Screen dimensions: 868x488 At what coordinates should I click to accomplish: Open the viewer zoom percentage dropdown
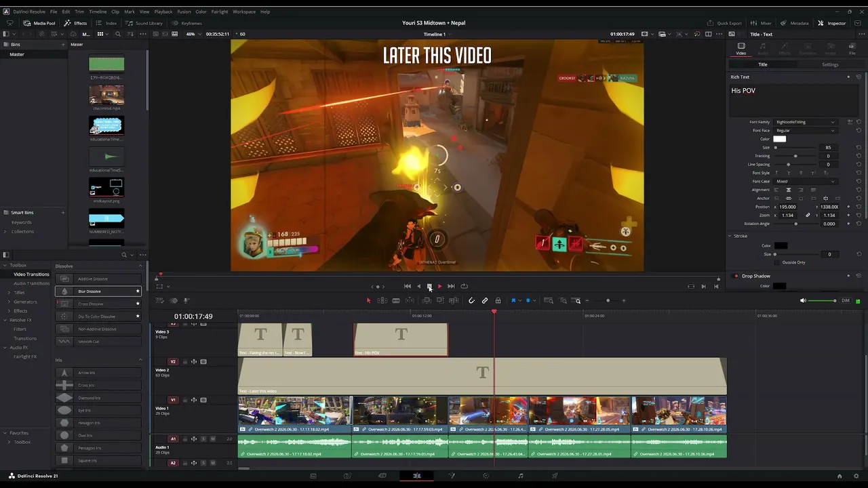click(193, 34)
